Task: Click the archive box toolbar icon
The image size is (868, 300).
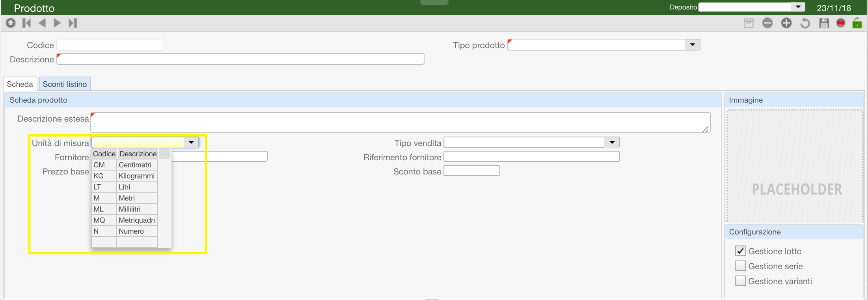Action: (749, 23)
